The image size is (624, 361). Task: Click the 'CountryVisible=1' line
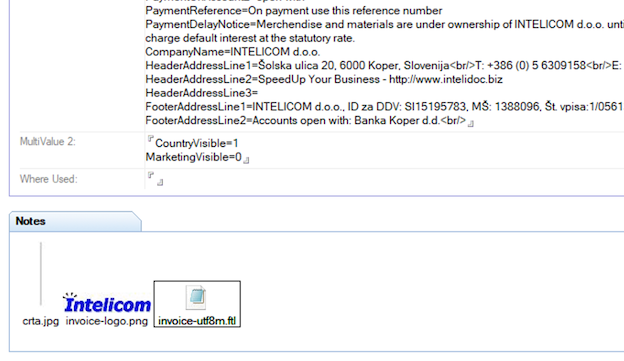[x=197, y=143]
